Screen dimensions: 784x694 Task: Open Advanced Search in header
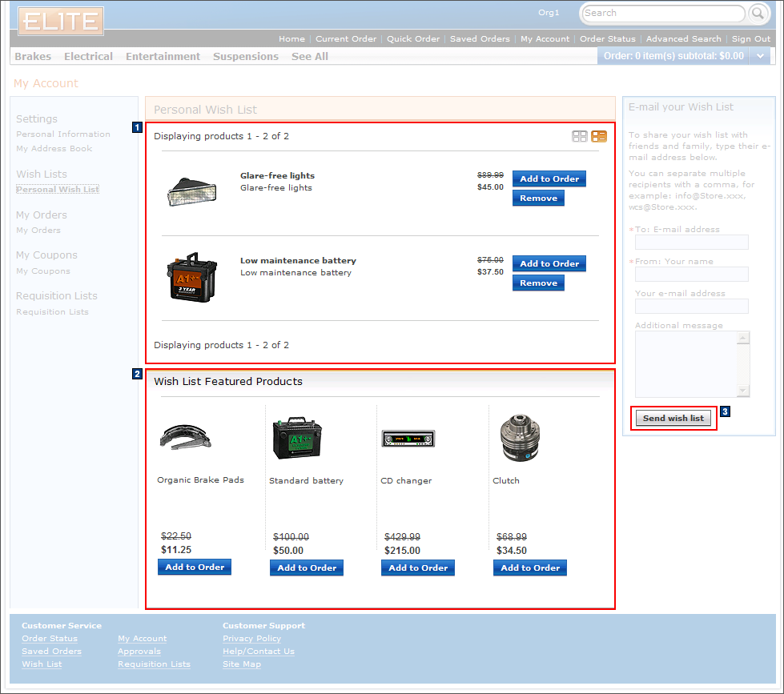tap(683, 38)
